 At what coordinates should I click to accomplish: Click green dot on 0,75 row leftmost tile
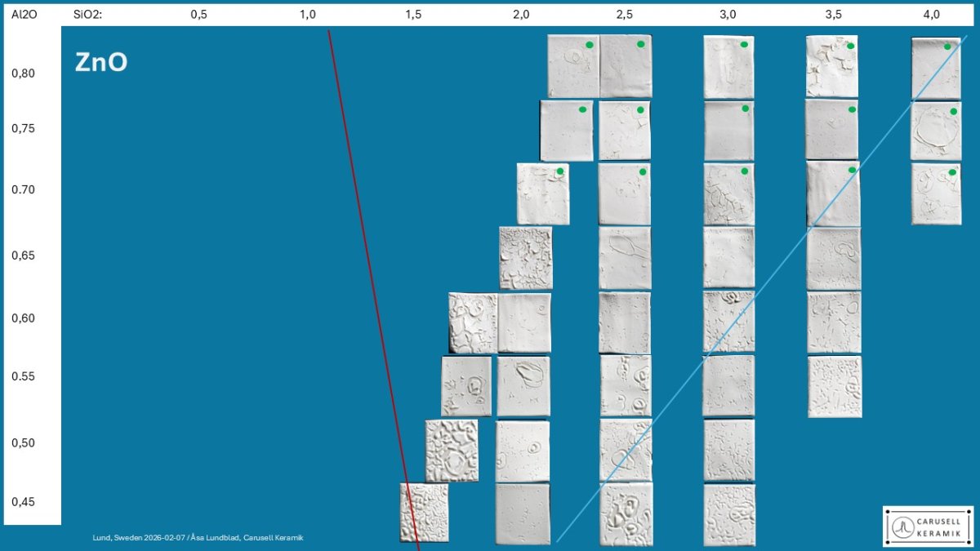point(582,109)
